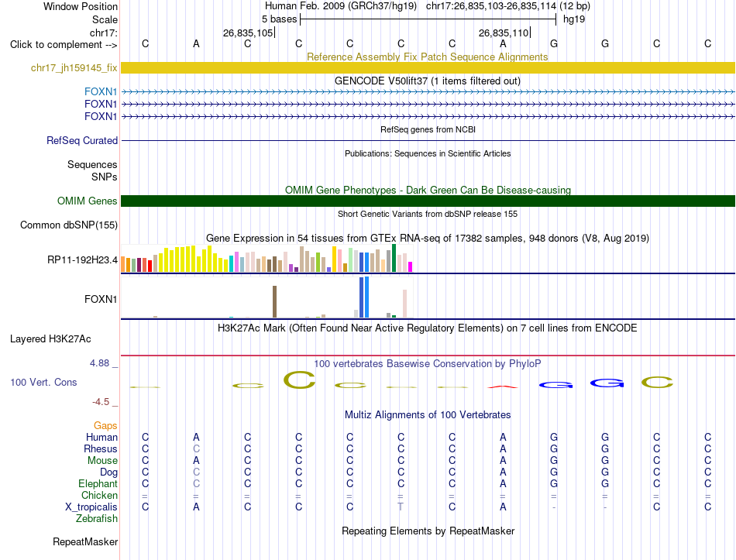Image resolution: width=736 pixels, height=560 pixels.
Task: Click the brown bar in FOXN1 expression chart
Action: click(274, 302)
